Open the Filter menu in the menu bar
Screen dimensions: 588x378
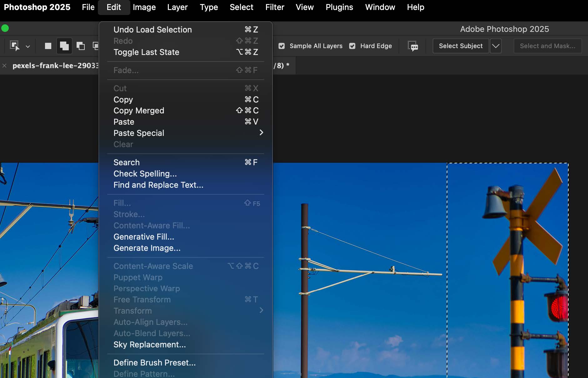[274, 7]
